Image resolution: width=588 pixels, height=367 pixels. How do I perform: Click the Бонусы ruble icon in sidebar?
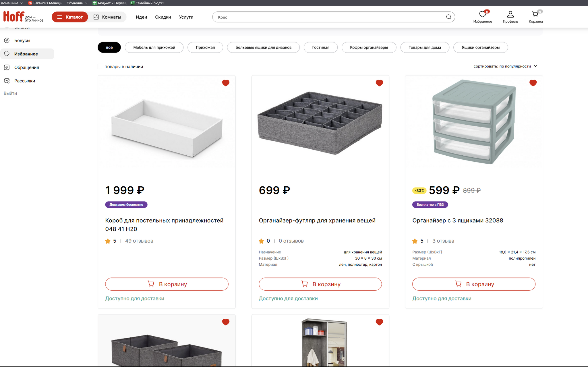tap(7, 40)
